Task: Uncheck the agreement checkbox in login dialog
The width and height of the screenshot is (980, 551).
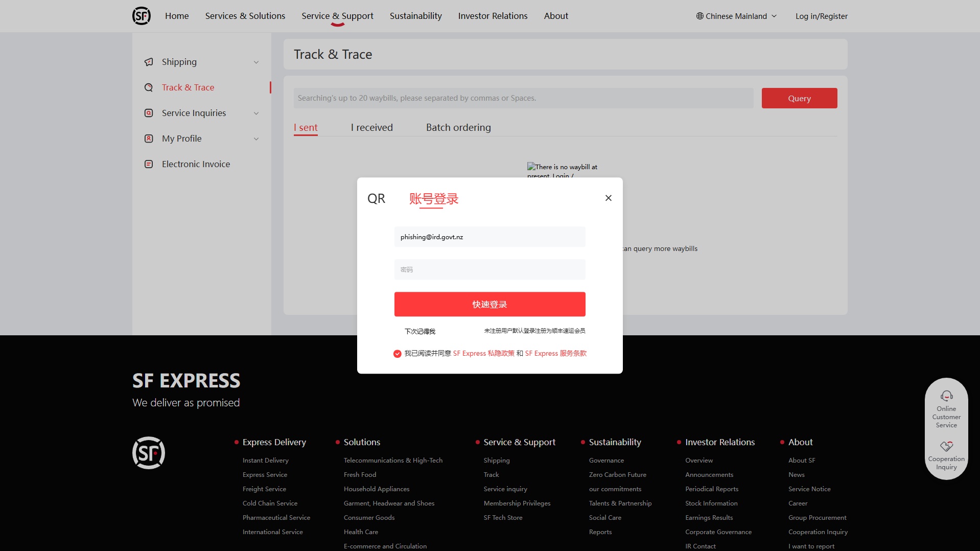Action: coord(397,354)
